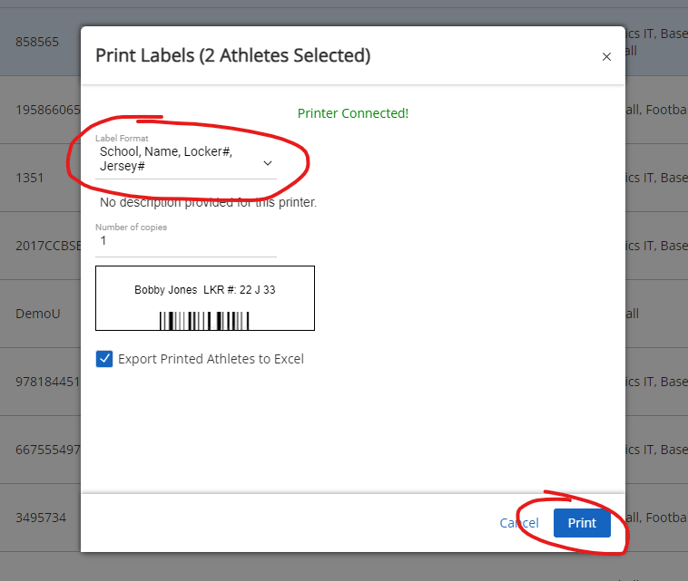The image size is (688, 581).
Task: Close the Print Labels dialog
Action: point(606,57)
